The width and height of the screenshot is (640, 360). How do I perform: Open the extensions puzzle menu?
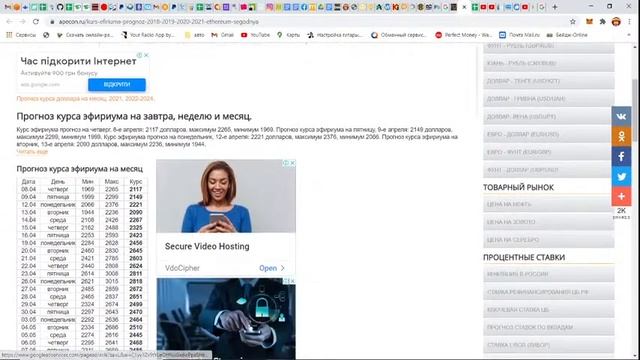tap(602, 22)
